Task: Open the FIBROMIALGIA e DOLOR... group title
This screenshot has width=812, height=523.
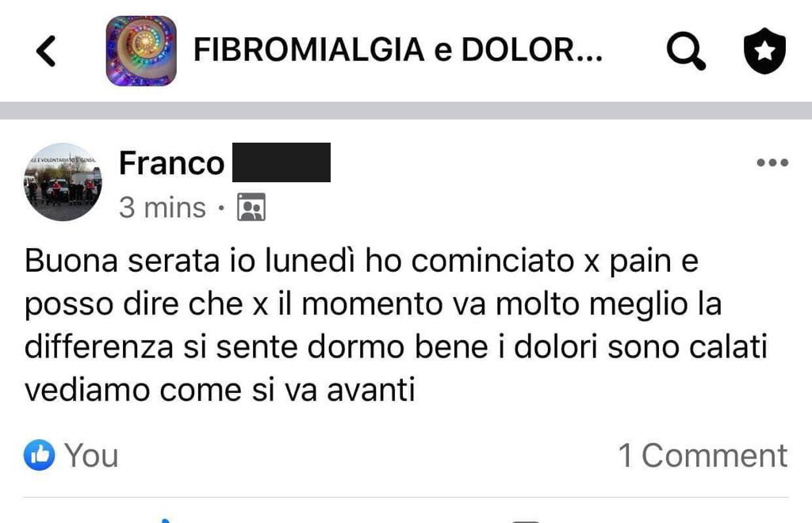Action: [x=398, y=50]
